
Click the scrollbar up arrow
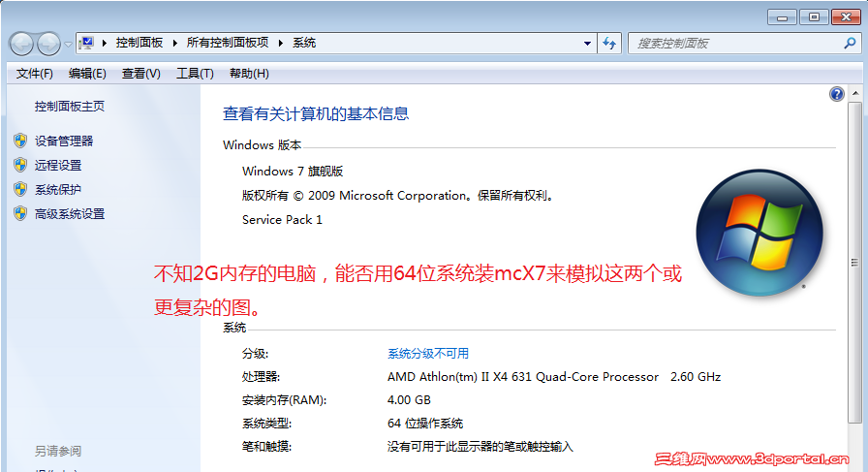(x=855, y=93)
